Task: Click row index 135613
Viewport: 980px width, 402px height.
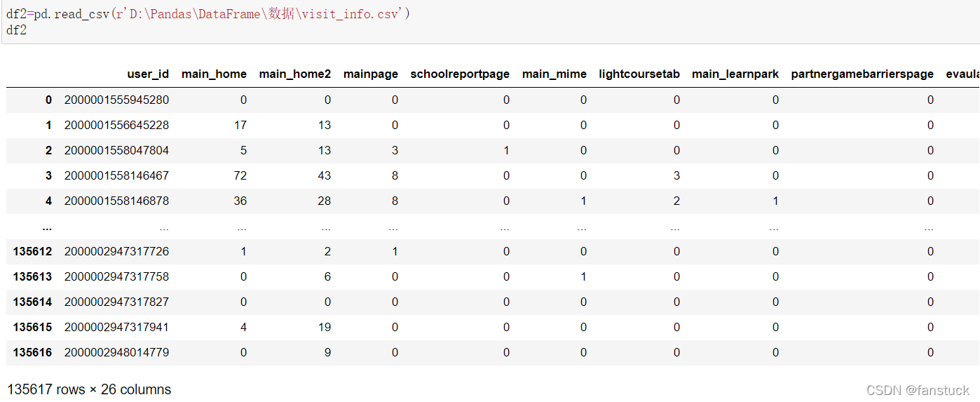Action: [32, 276]
